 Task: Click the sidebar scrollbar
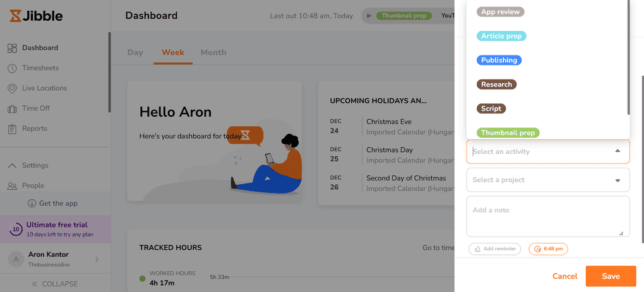(109, 72)
